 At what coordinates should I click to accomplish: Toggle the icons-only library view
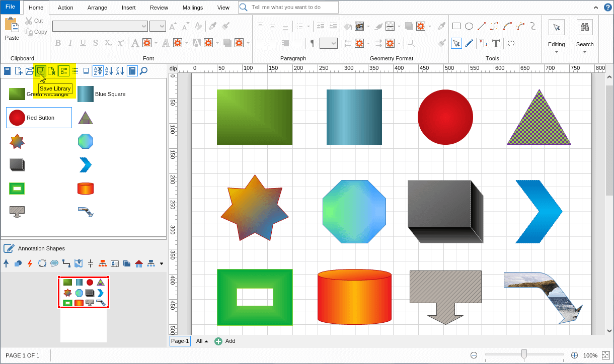[86, 71]
